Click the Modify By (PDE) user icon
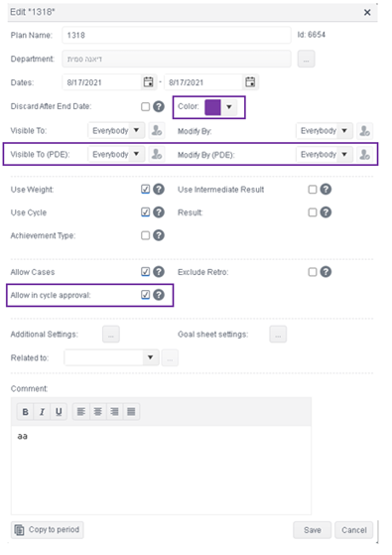Viewport: 392px width, 555px height. click(364, 155)
